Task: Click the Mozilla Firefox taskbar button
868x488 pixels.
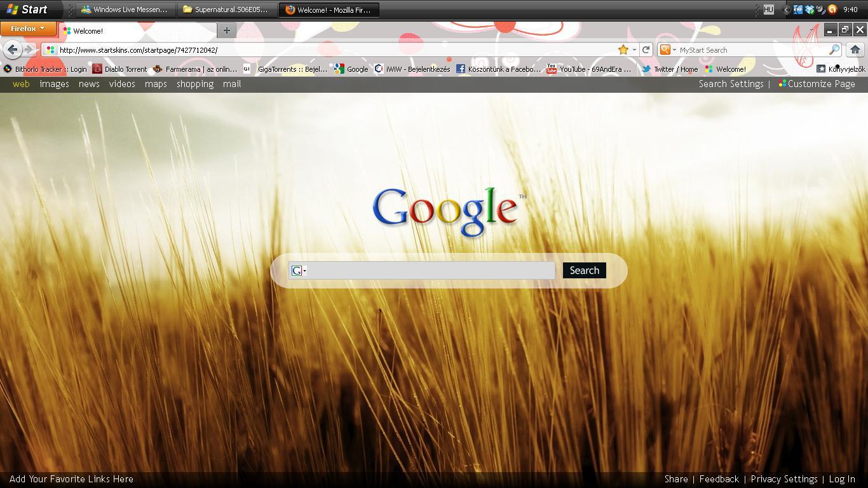Action: [x=329, y=10]
